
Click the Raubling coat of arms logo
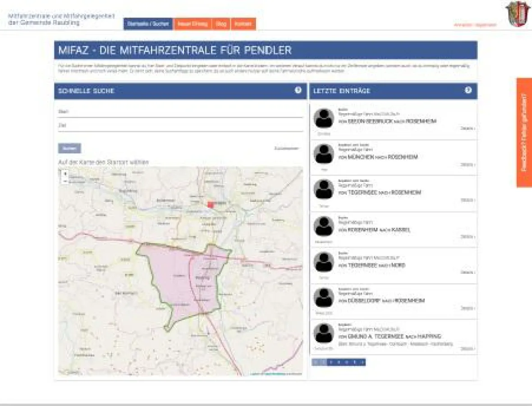pos(518,14)
